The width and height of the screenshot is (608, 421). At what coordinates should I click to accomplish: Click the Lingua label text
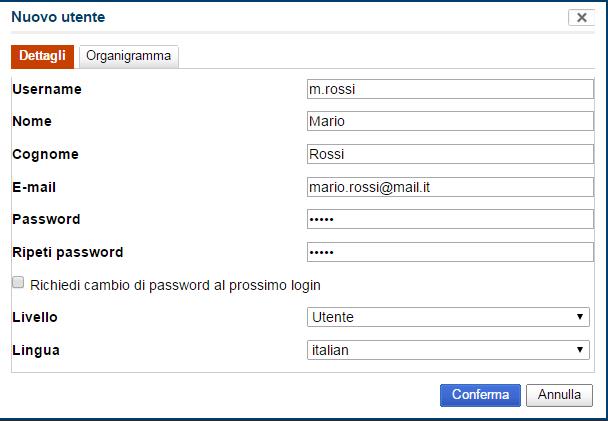(36, 350)
